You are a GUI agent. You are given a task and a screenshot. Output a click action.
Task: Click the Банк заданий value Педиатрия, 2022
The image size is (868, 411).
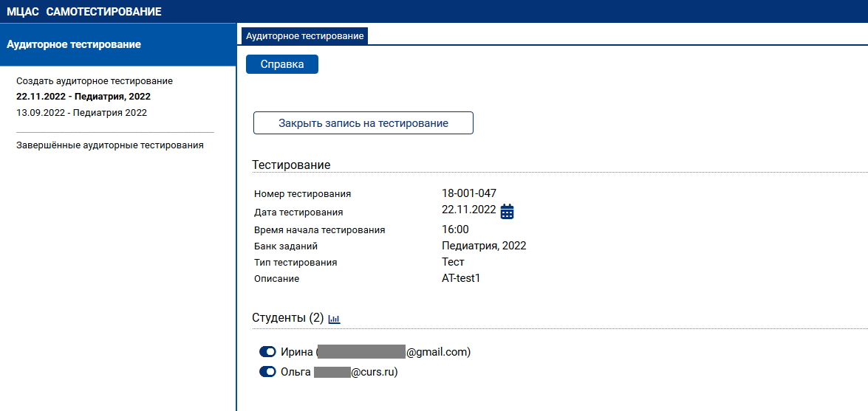pos(484,246)
